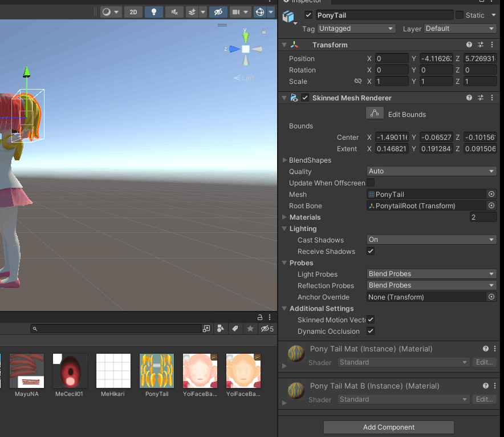Toggle the Static checkbox
The height and width of the screenshot is (437, 504).
[460, 15]
